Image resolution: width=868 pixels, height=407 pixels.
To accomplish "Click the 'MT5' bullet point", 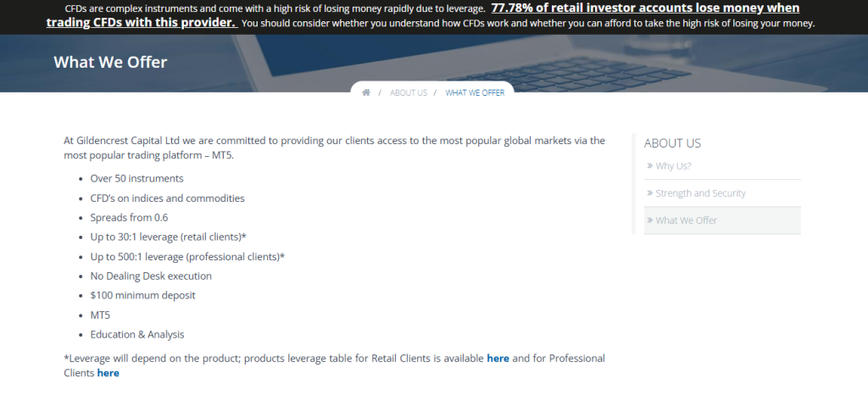I will [x=100, y=315].
